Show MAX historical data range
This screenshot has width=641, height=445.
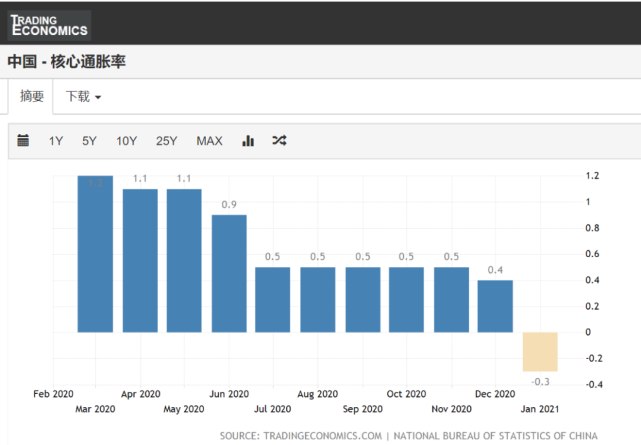(x=209, y=141)
